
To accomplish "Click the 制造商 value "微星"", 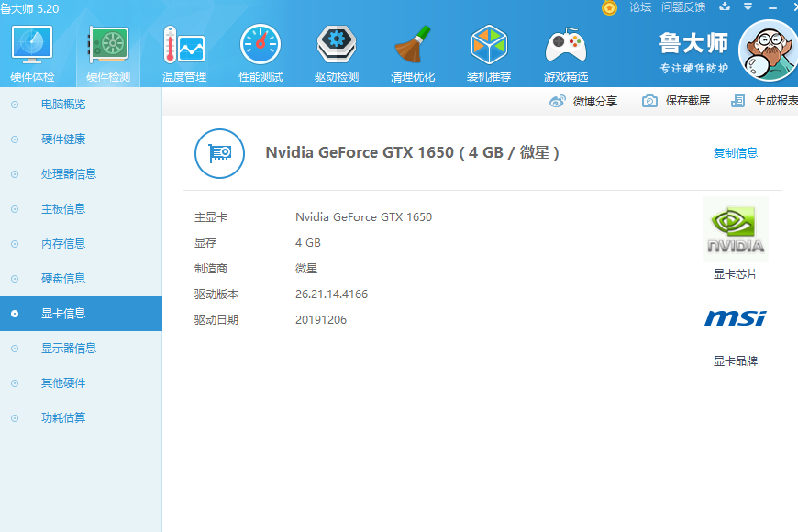I will click(306, 268).
